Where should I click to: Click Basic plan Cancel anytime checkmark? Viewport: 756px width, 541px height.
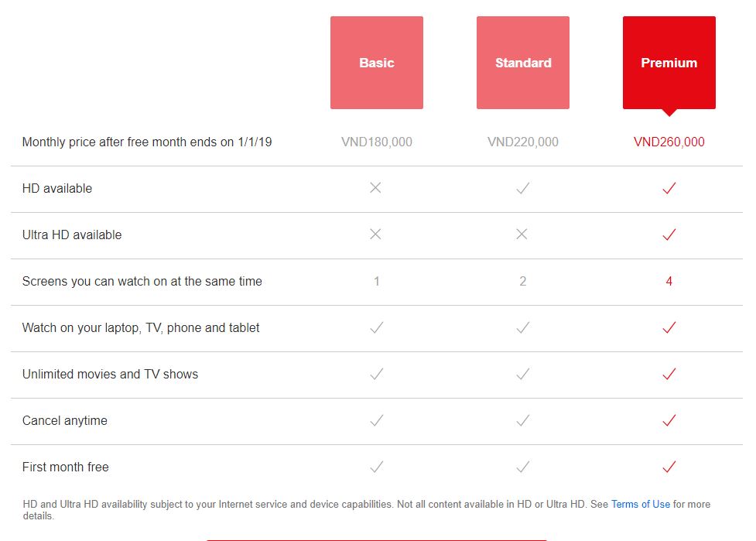point(377,420)
